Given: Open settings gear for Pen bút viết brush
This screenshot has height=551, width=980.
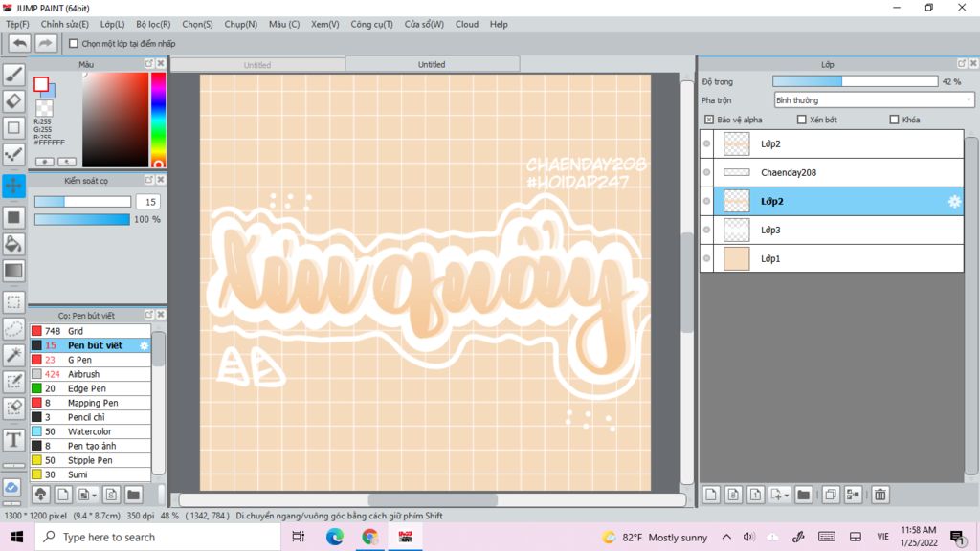Looking at the screenshot, I should 144,345.
